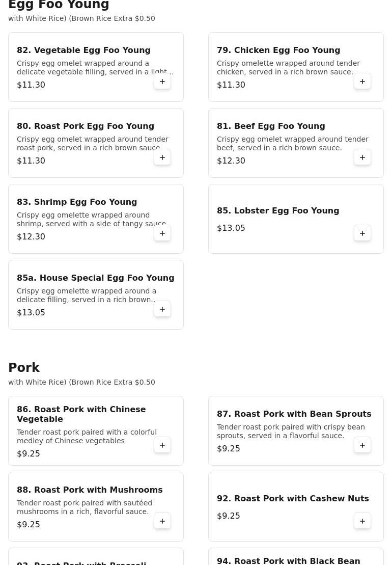The width and height of the screenshot is (392, 565).
Task: Open 85. Lobster Egg Foo Young item
Action: coord(278,211)
